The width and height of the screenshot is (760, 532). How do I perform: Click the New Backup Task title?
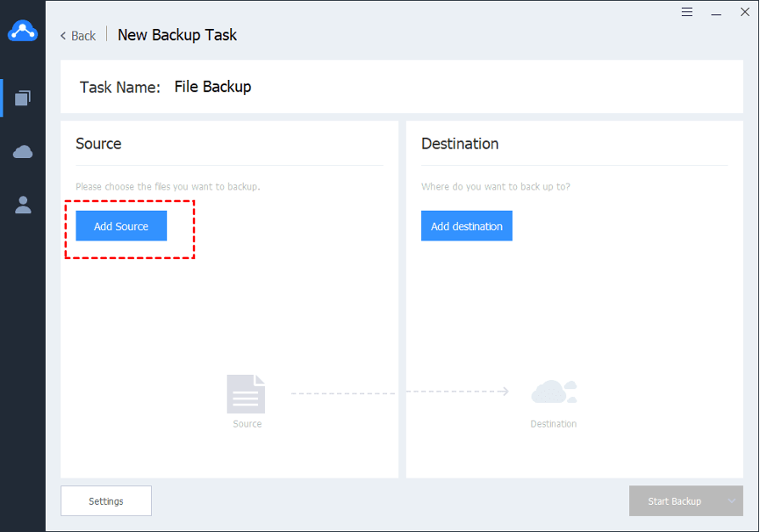(x=177, y=35)
